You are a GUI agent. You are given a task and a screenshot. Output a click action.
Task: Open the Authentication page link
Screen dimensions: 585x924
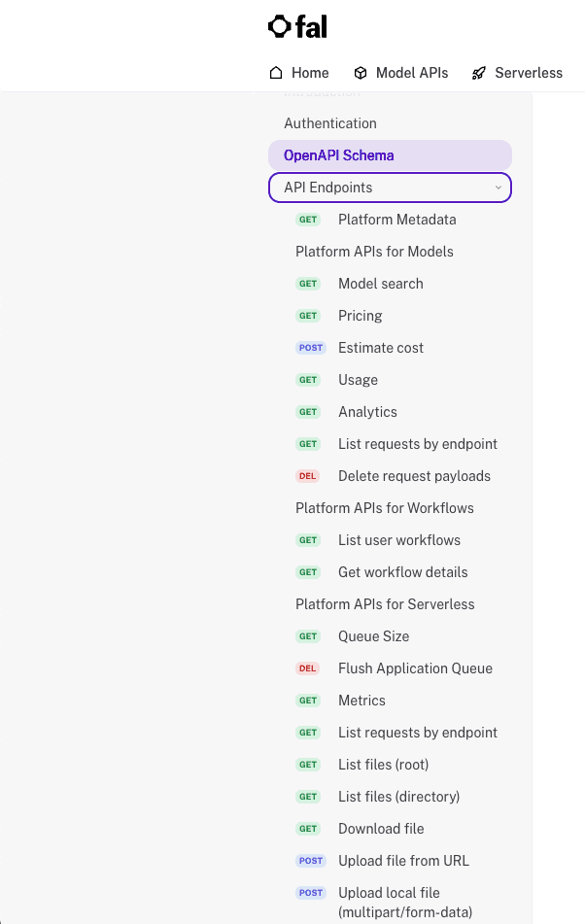click(x=330, y=123)
